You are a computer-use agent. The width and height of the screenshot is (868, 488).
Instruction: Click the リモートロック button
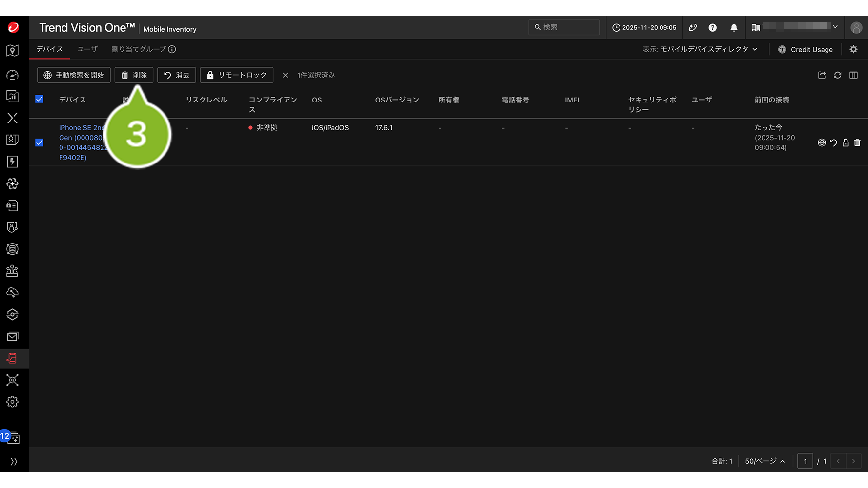pyautogui.click(x=236, y=75)
